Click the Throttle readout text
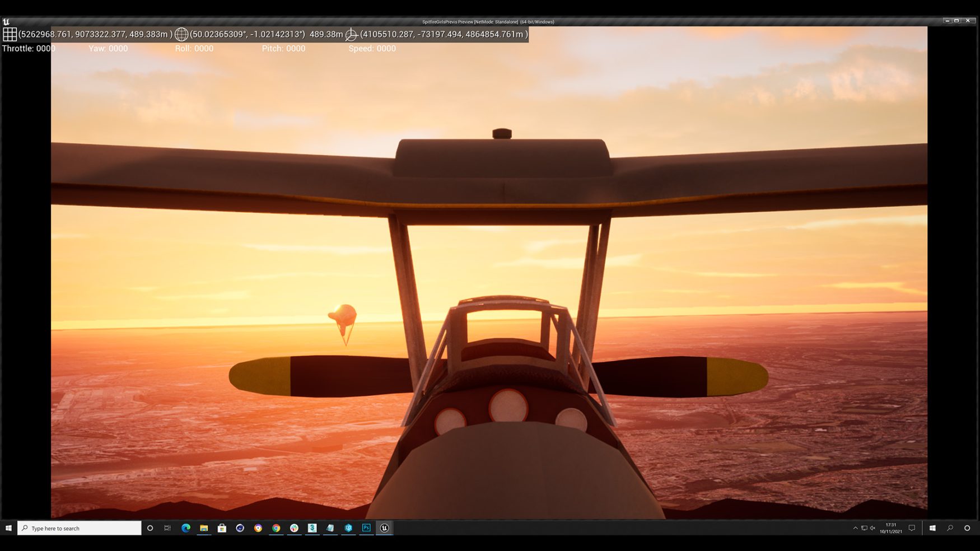980x551 pixels. point(29,49)
